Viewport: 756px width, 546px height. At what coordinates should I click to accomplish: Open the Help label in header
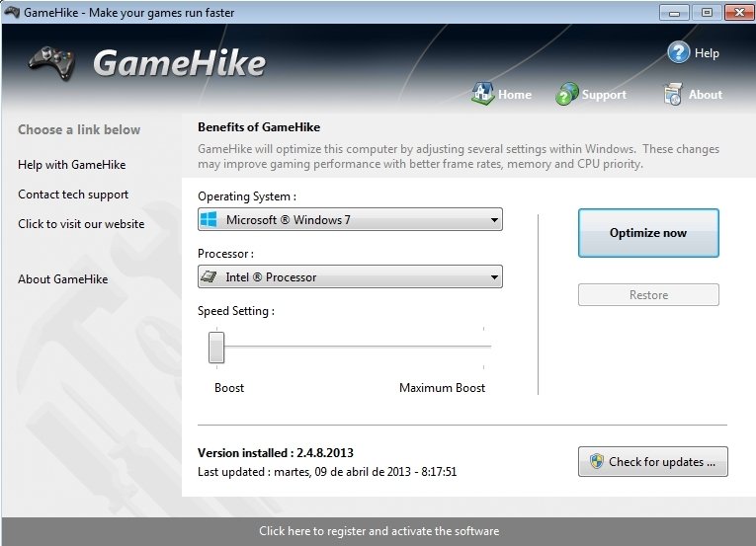click(707, 53)
